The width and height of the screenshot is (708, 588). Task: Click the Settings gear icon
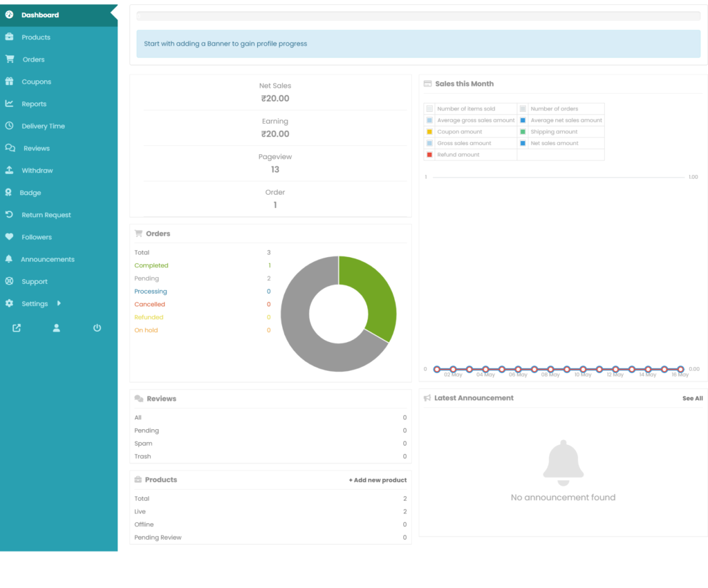[9, 303]
